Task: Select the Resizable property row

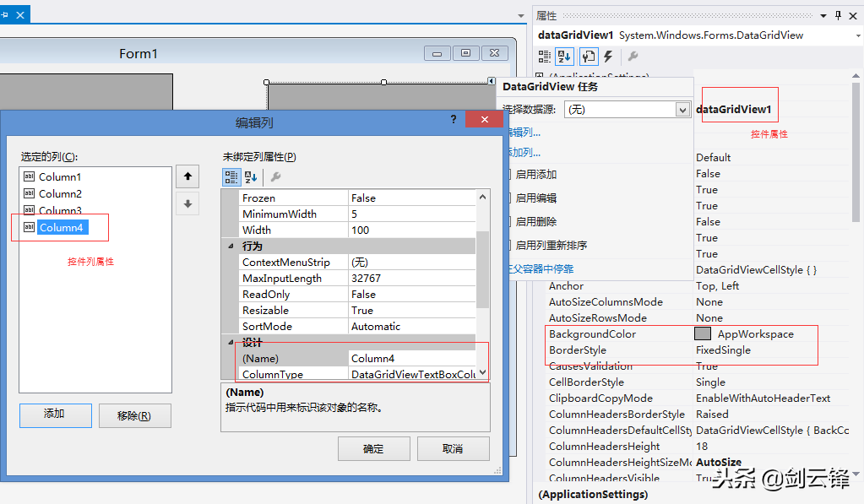Action: point(357,310)
